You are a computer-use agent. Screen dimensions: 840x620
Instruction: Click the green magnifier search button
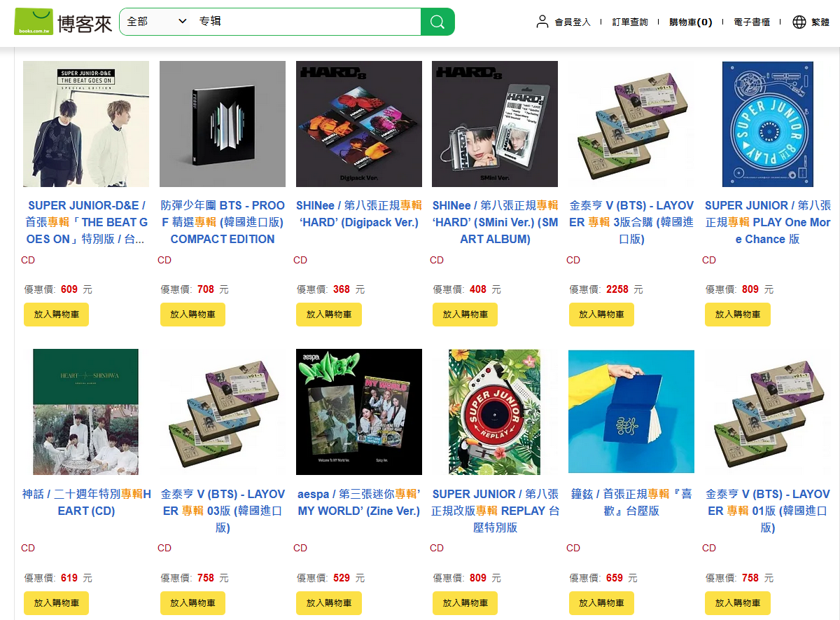437,22
